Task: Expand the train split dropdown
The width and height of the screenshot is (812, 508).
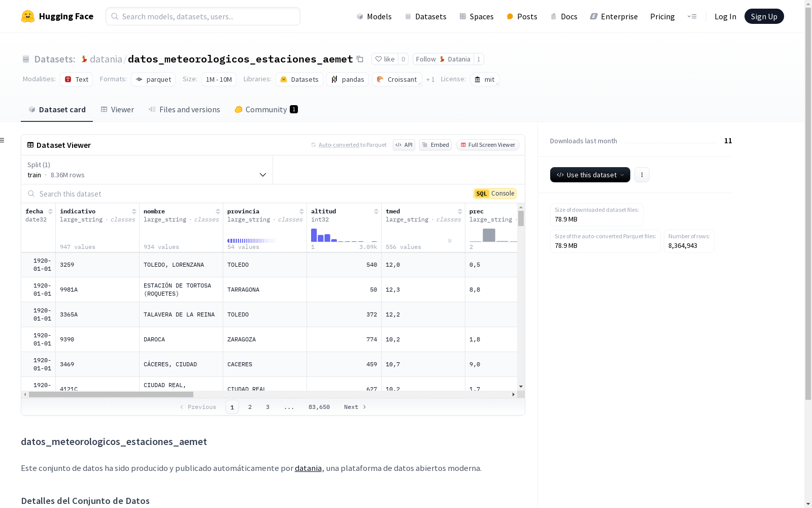Action: tap(147, 170)
